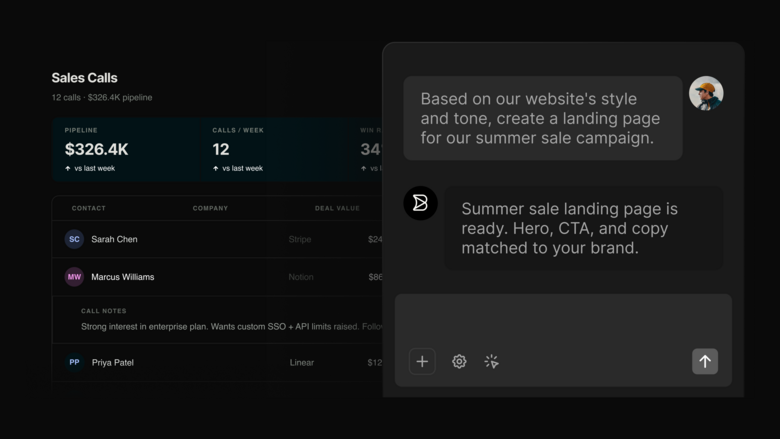The width and height of the screenshot is (780, 439).
Task: Click the PIPELINE card label
Action: [81, 130]
